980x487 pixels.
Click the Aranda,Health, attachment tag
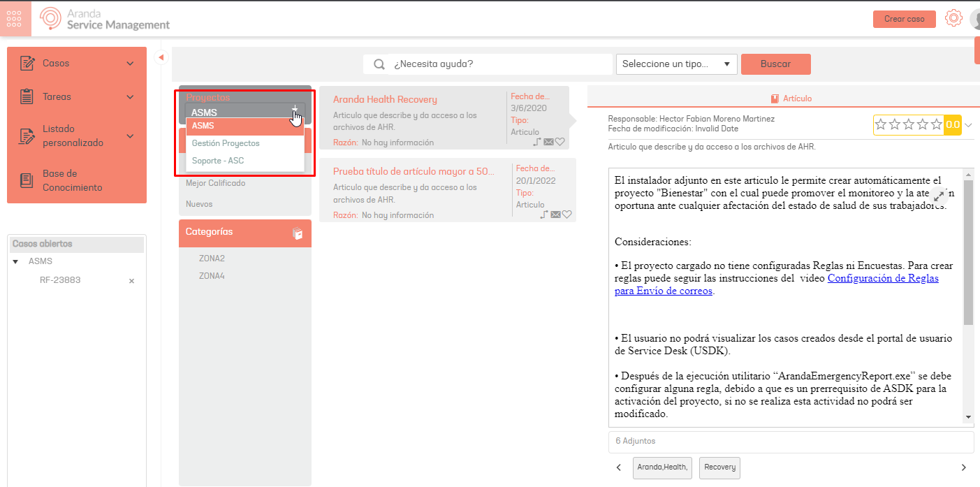pos(662,467)
